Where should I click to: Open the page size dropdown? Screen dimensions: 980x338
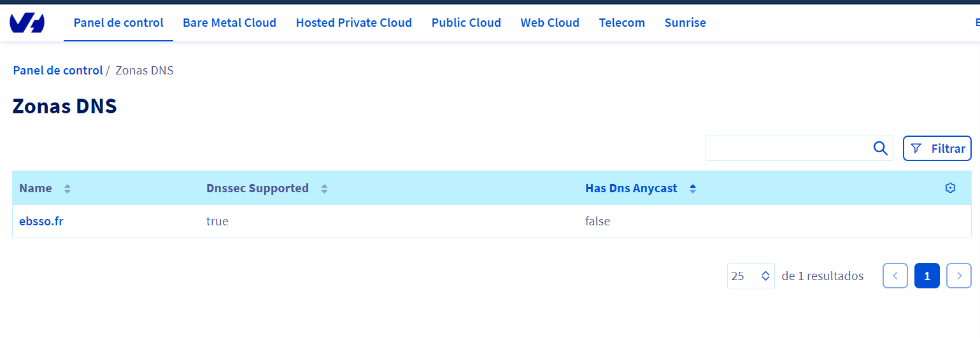751,276
